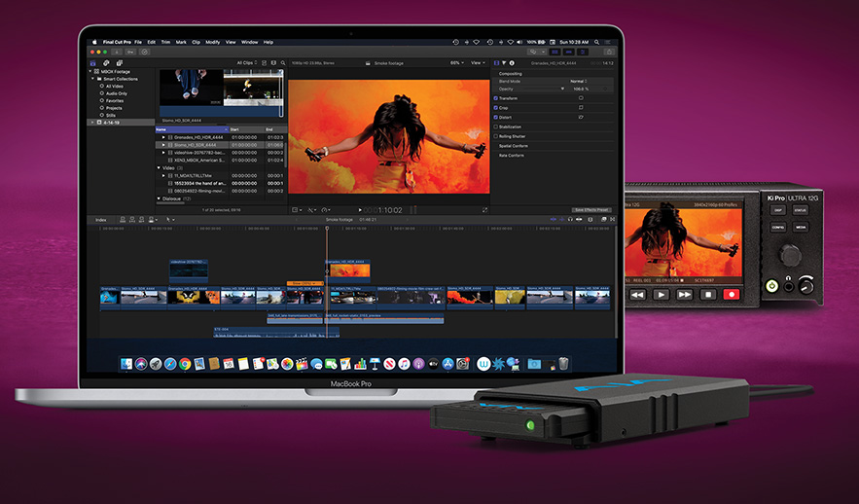
Task: Open the Trim menu
Action: coord(165,42)
